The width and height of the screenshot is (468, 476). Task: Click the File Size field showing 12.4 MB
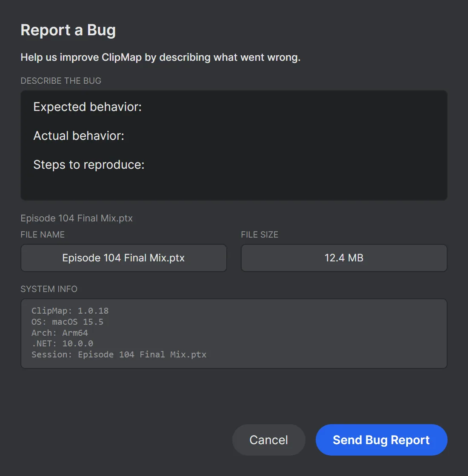tap(344, 258)
